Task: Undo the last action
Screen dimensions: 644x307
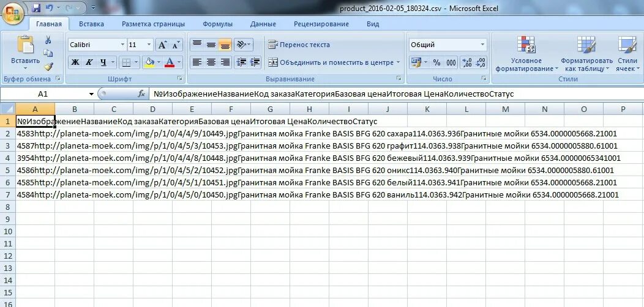Action: coord(50,8)
